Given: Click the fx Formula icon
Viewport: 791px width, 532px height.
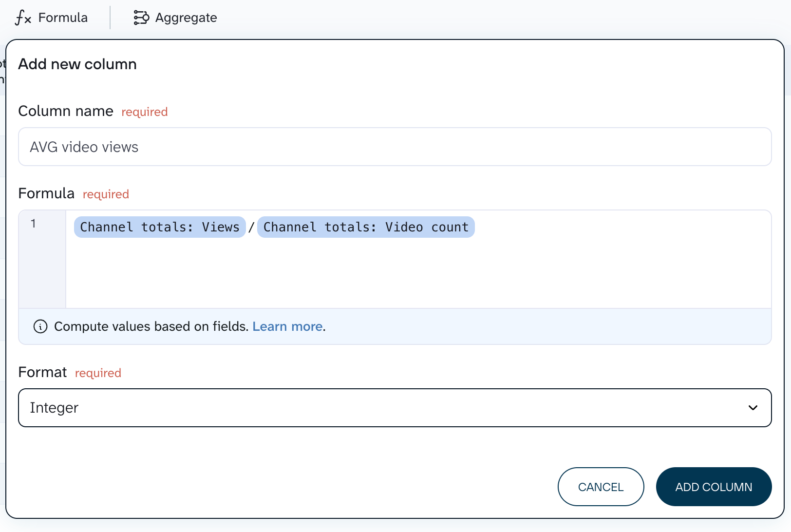Looking at the screenshot, I should pyautogui.click(x=23, y=18).
